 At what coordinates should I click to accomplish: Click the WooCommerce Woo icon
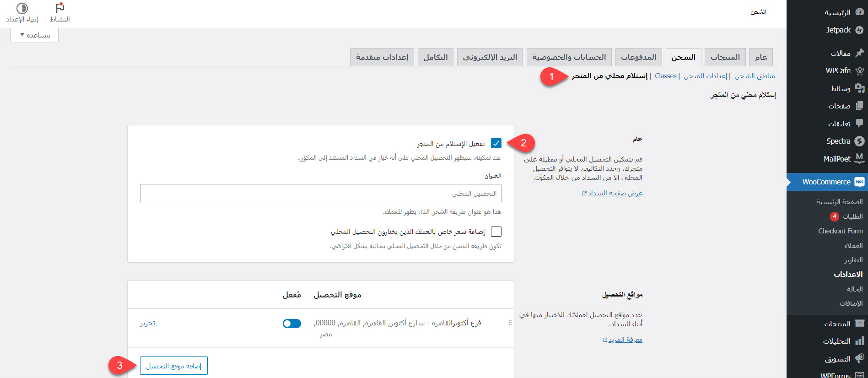tap(859, 182)
